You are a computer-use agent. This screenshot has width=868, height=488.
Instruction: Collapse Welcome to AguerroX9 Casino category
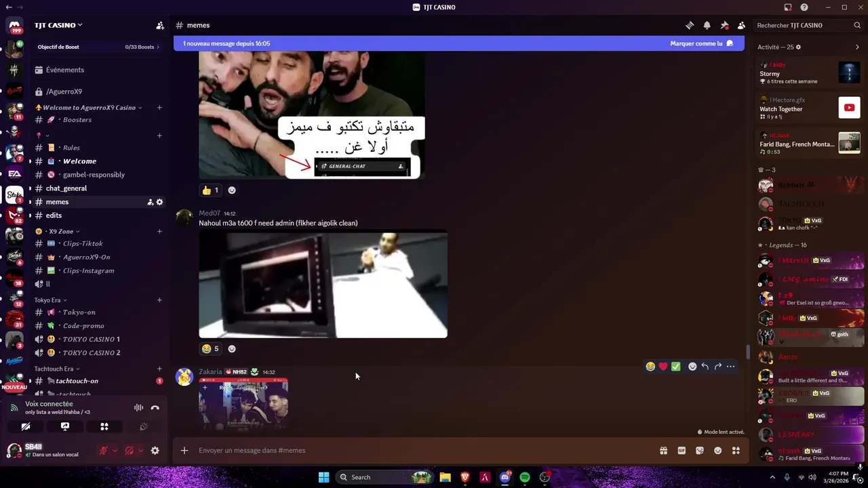[89, 107]
